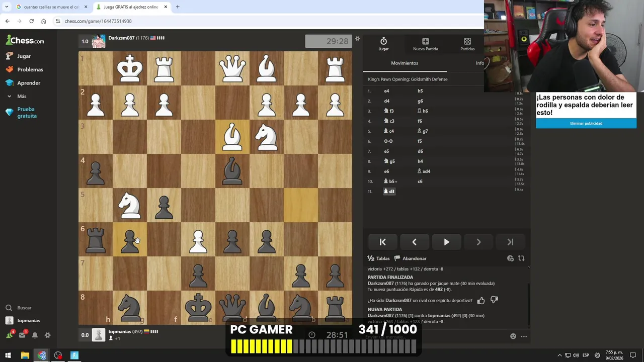Resign using the Abandonar button
This screenshot has height=362, width=644.
coord(410,258)
